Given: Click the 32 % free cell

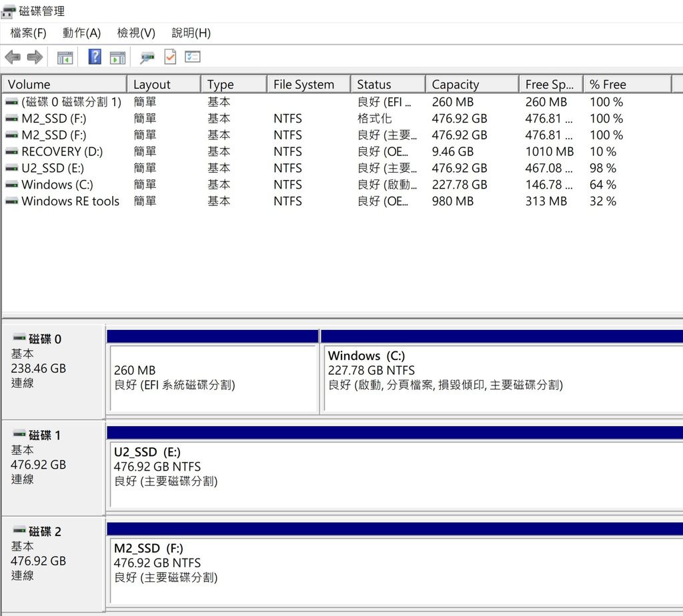Looking at the screenshot, I should (x=603, y=201).
